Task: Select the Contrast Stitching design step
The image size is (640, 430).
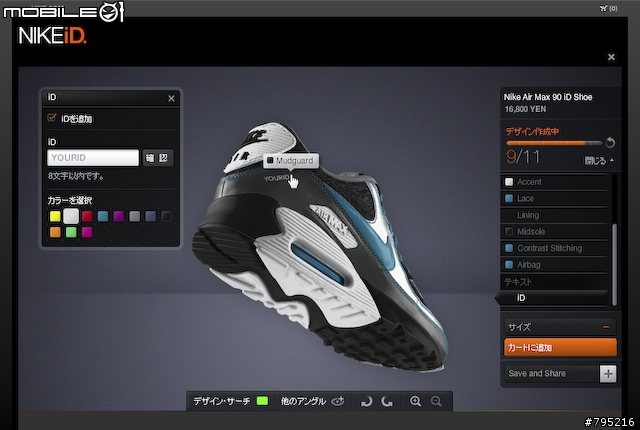Action: 555,248
